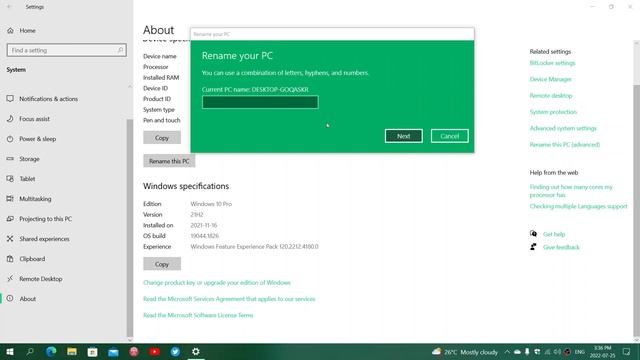Open Remote Desktop settings in sidebar
This screenshot has width=640, height=360.
40,279
